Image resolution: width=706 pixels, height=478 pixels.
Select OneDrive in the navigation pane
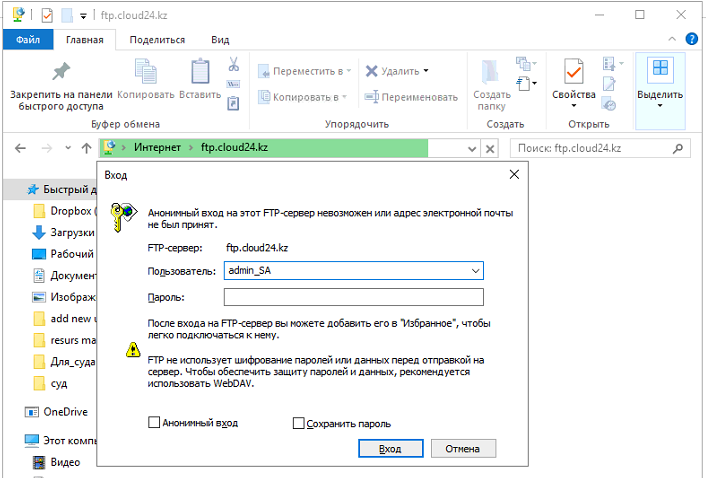pos(66,412)
